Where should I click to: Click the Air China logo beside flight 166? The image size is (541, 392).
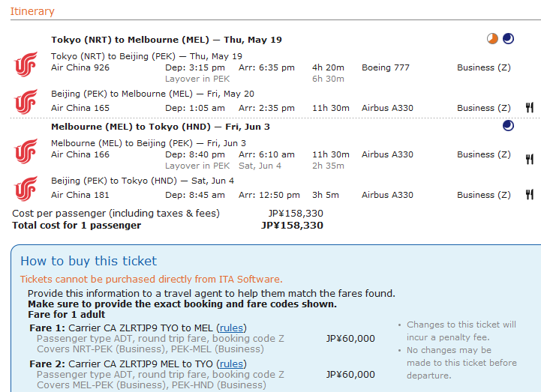point(26,149)
